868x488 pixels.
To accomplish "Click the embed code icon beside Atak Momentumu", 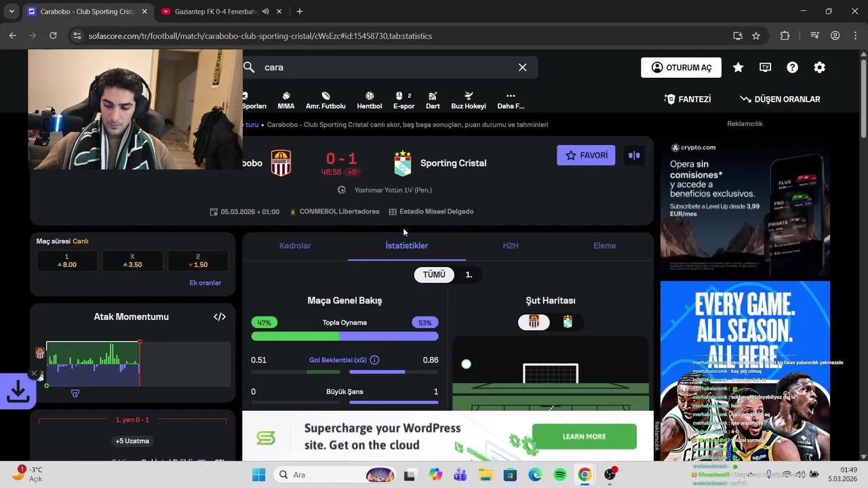I will [x=220, y=317].
